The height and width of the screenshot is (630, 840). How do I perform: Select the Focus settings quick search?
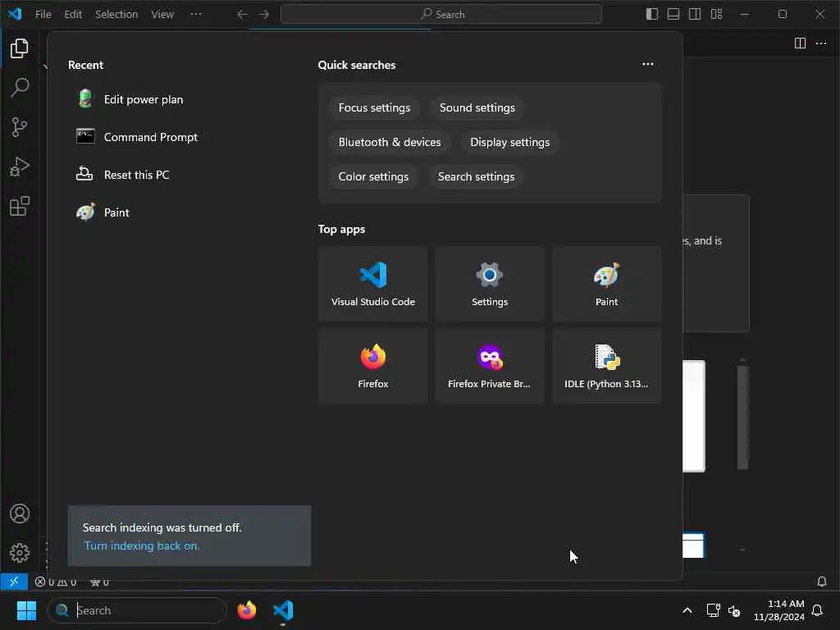click(374, 107)
